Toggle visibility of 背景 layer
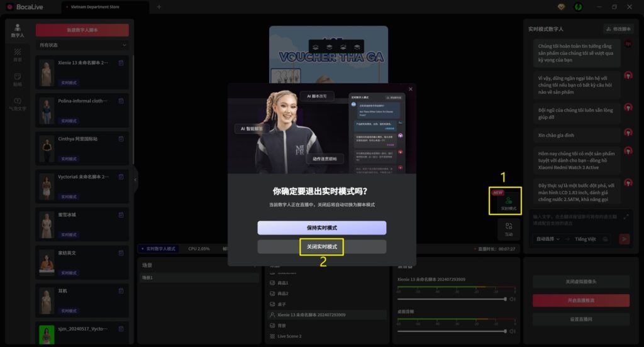The image size is (644, 347). (272, 326)
